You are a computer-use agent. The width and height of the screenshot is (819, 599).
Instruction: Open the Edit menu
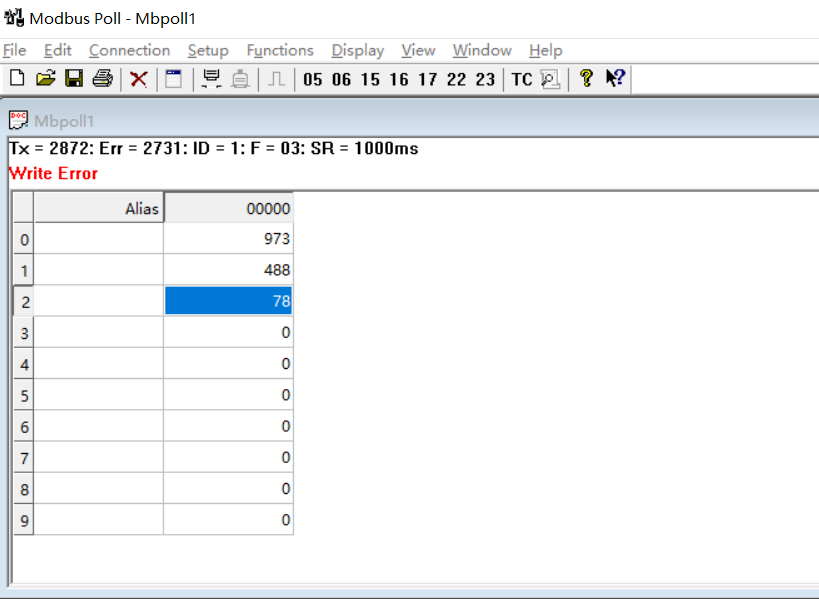(57, 50)
